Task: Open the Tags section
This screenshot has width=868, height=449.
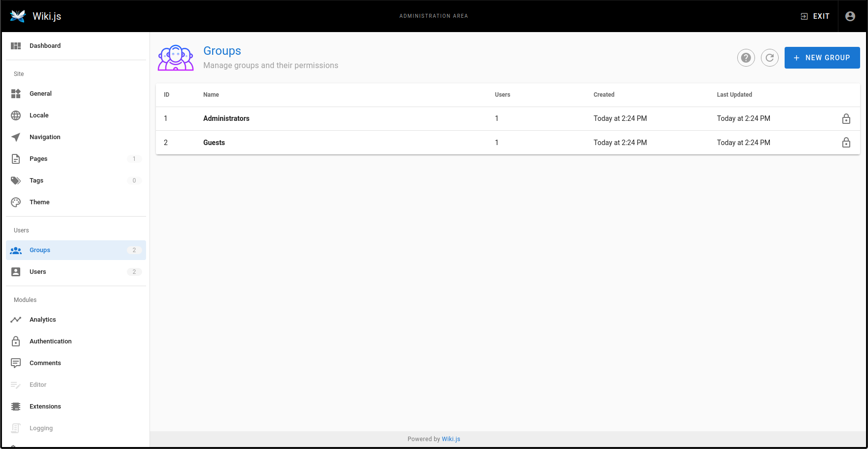Action: click(x=37, y=181)
